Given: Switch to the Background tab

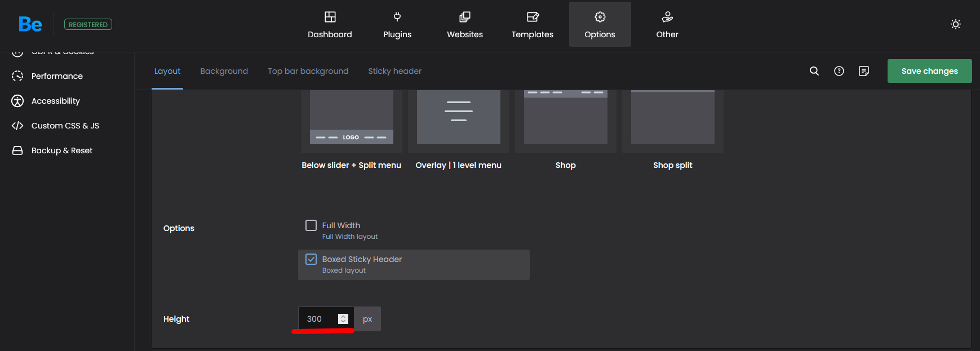Looking at the screenshot, I should (224, 71).
